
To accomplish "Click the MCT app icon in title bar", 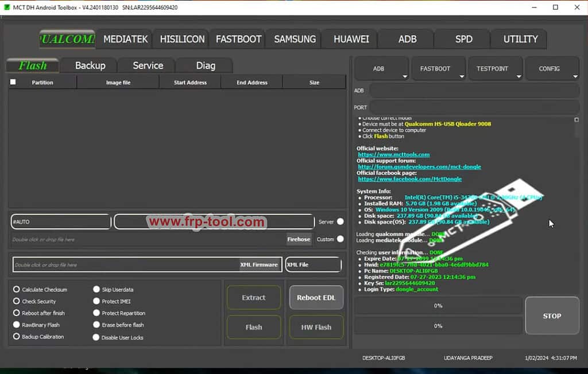I will 6,7.
